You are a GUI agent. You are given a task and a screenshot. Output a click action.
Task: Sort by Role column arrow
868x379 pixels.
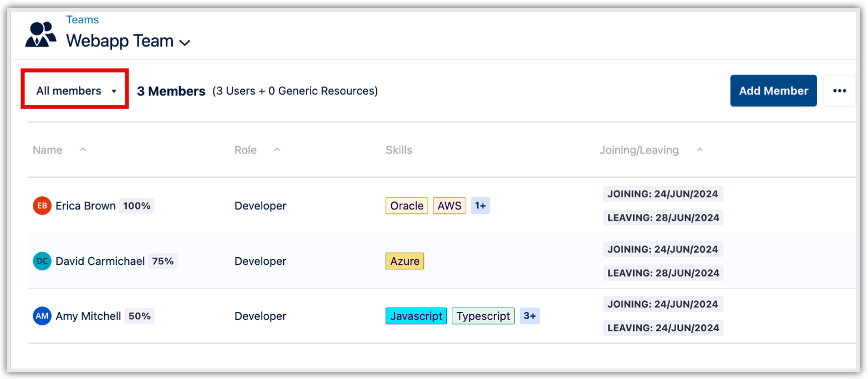pyautogui.click(x=277, y=150)
